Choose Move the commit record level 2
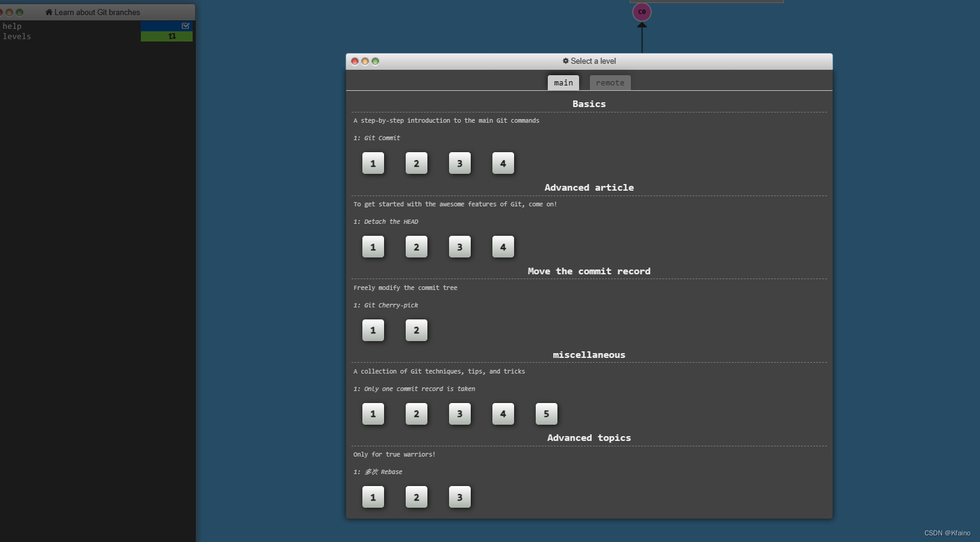 pyautogui.click(x=417, y=330)
